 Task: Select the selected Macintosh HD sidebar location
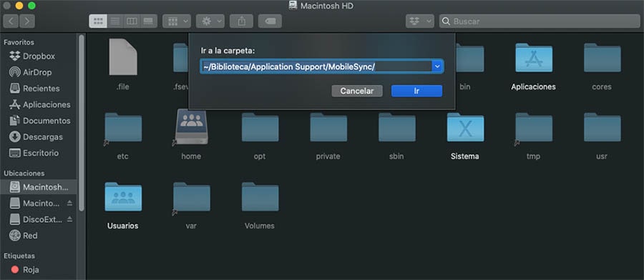[39, 187]
